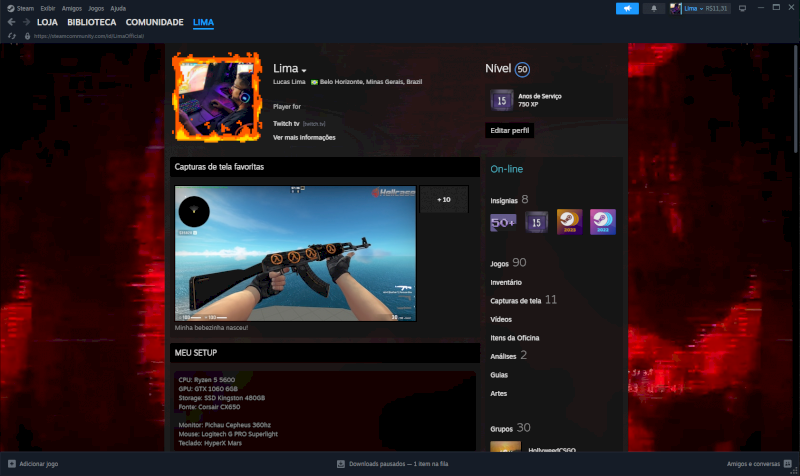
Task: Go back with the left arrow
Action: point(12,22)
